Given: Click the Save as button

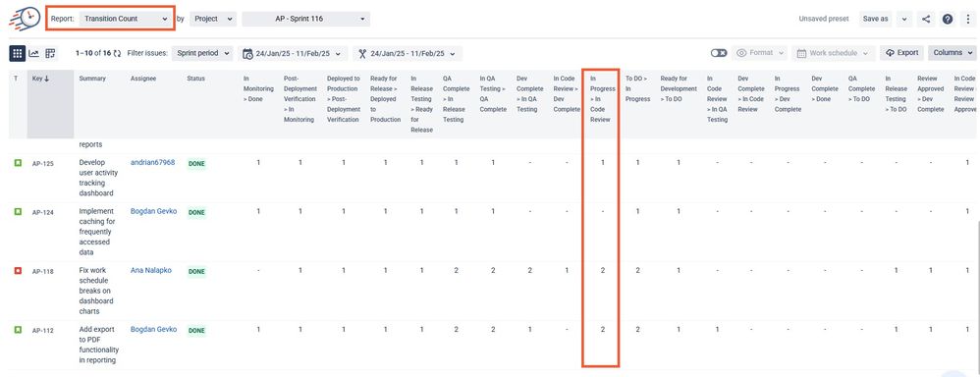Looking at the screenshot, I should (875, 19).
